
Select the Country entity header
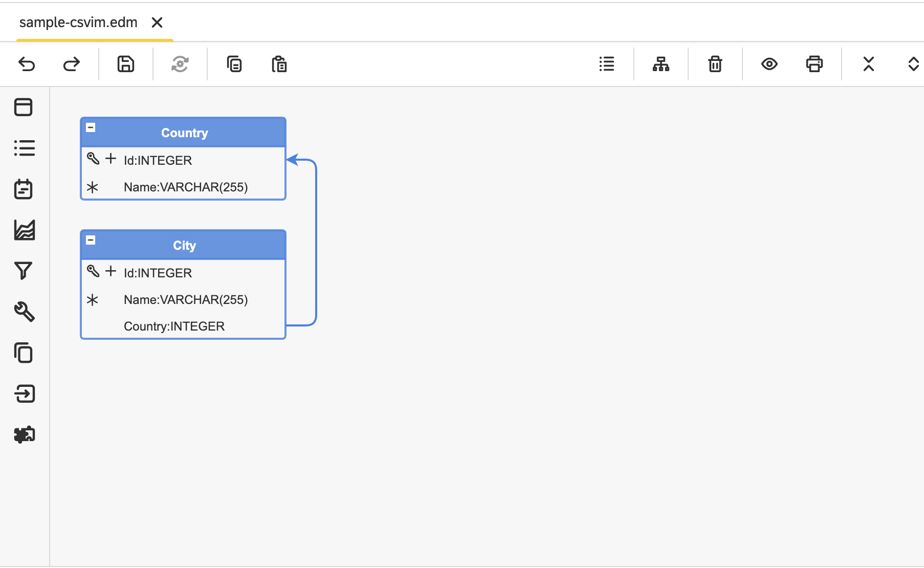183,133
